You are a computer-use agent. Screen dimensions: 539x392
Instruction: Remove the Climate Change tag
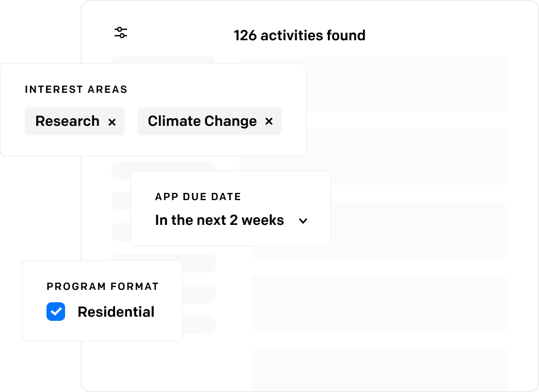click(269, 121)
